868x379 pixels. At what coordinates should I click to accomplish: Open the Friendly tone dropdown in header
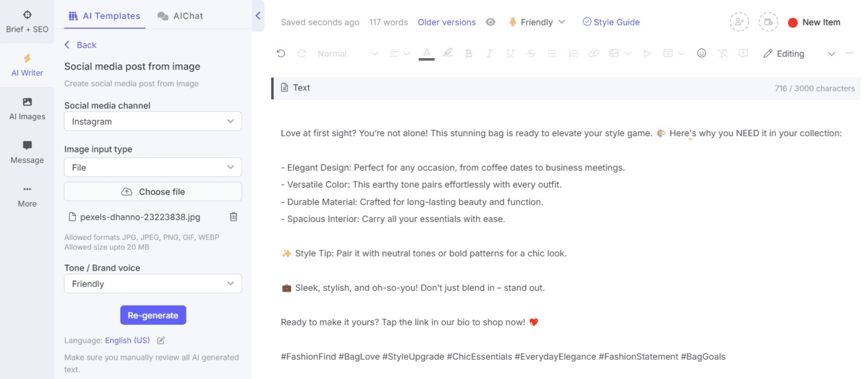536,22
